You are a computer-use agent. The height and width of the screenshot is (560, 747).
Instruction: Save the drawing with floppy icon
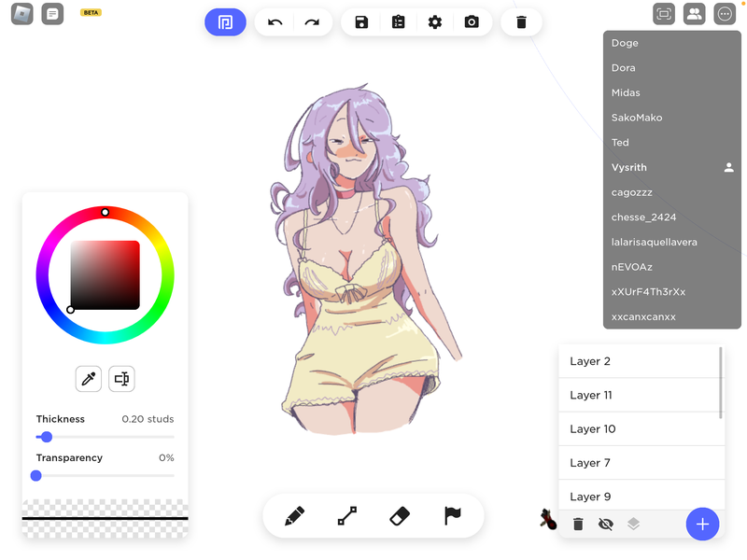(361, 22)
